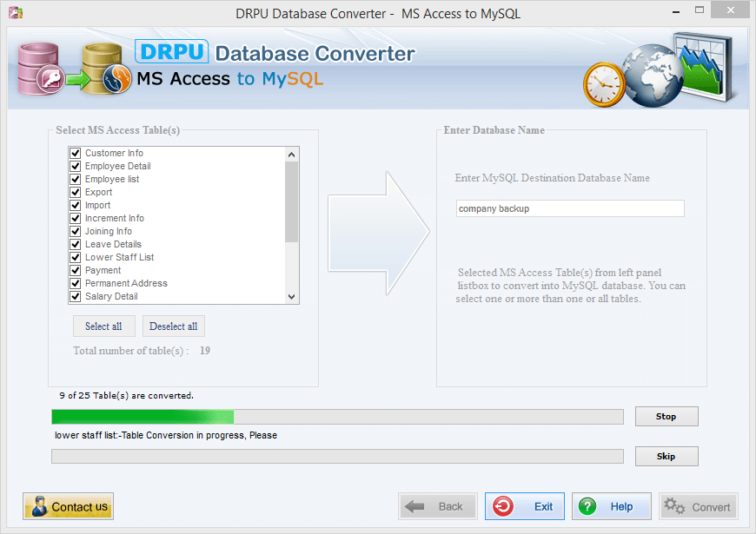Click the chart graphic icon in banner
The image size is (756, 534).
[x=705, y=67]
